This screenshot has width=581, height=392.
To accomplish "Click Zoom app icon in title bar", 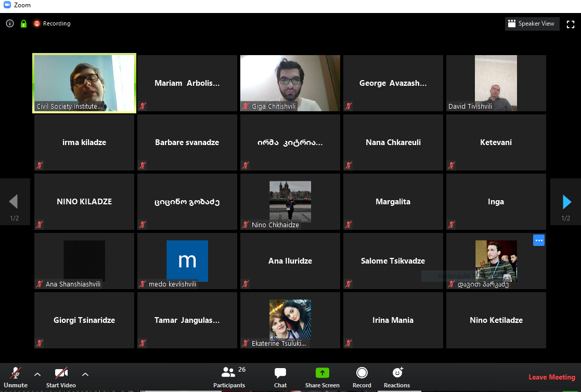I will 7,5.
